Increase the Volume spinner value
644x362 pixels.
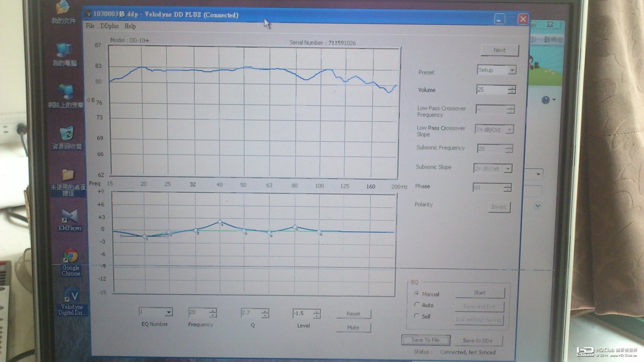point(512,87)
